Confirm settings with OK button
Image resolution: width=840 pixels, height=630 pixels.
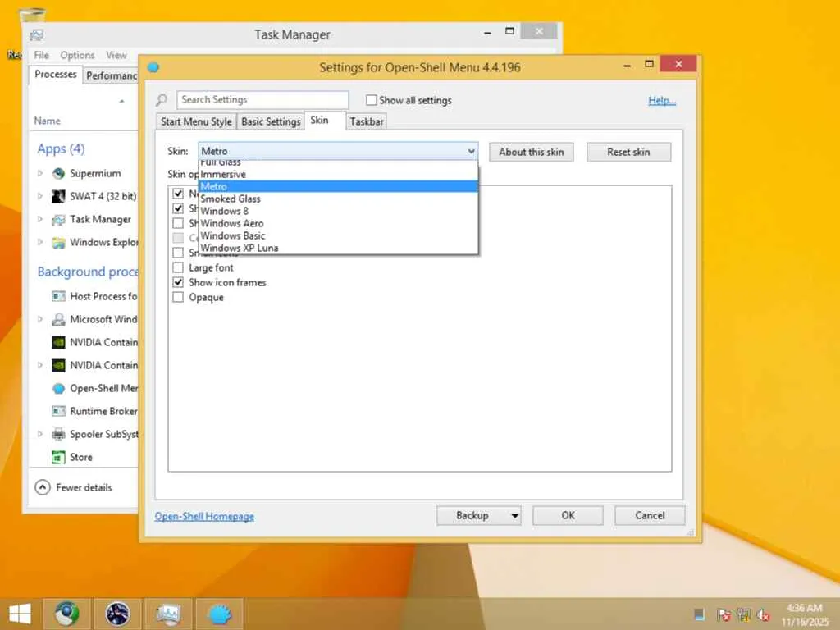tap(568, 515)
